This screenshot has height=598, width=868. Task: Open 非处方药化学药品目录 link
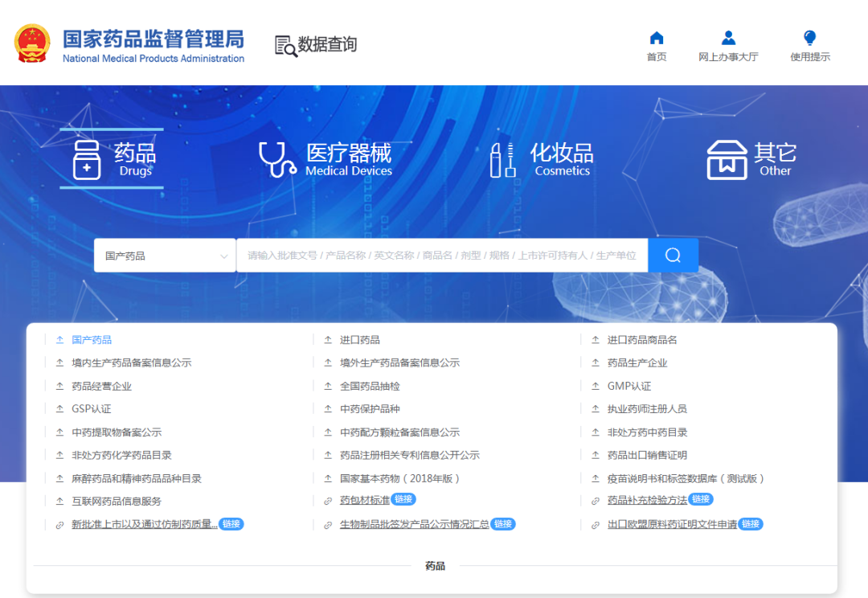coord(122,455)
